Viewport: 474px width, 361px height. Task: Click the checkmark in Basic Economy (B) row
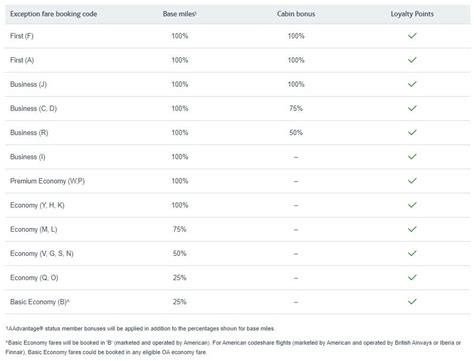(412, 302)
